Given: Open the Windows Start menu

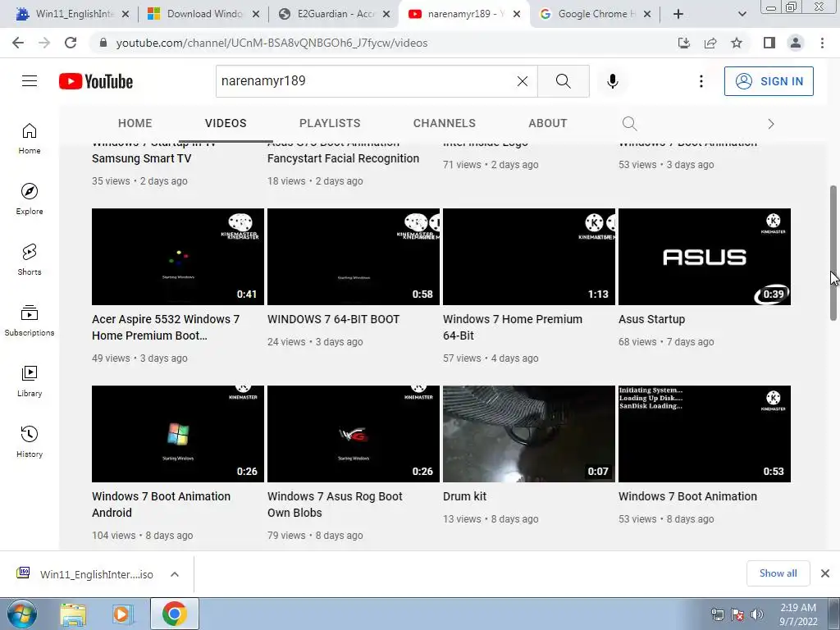Looking at the screenshot, I should point(22,614).
